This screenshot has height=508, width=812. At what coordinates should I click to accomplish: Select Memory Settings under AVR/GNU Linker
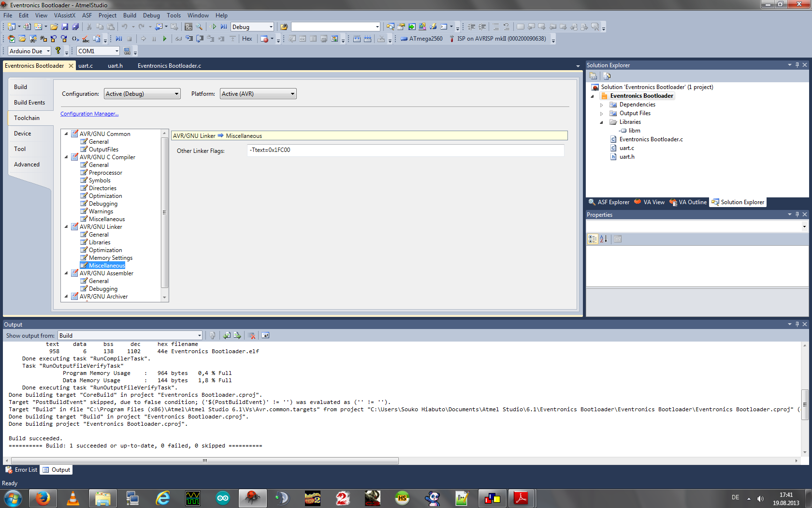pos(111,258)
